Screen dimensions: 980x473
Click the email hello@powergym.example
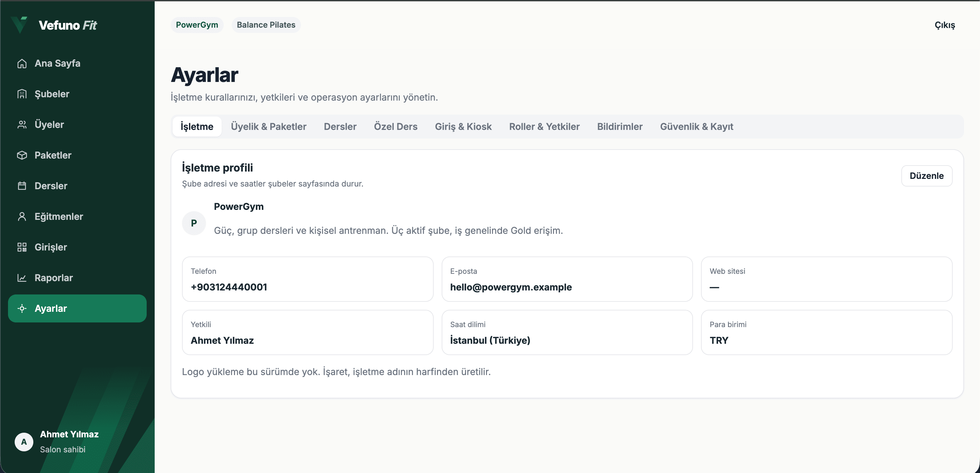[511, 287]
